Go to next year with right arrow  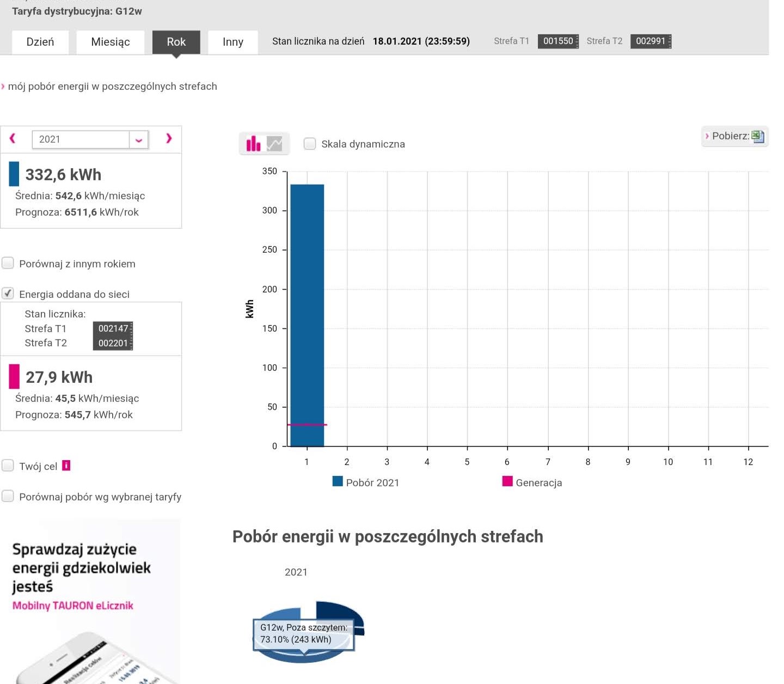pyautogui.click(x=169, y=139)
